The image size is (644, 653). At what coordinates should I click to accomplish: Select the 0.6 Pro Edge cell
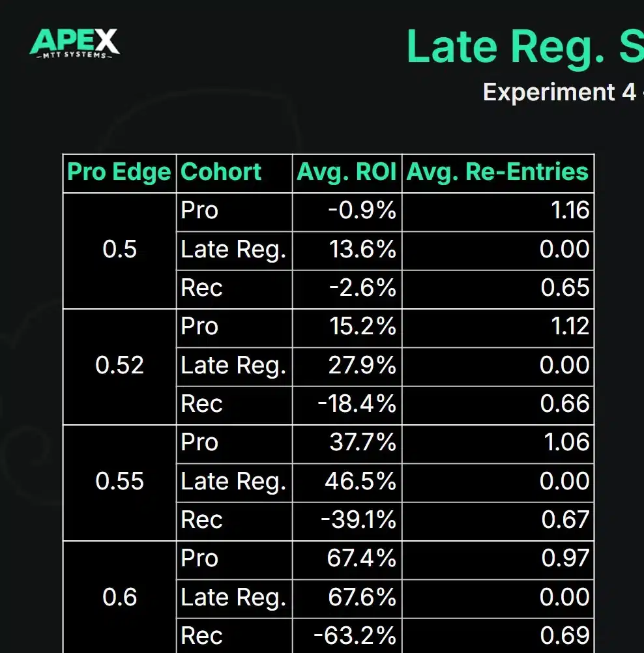coord(120,598)
